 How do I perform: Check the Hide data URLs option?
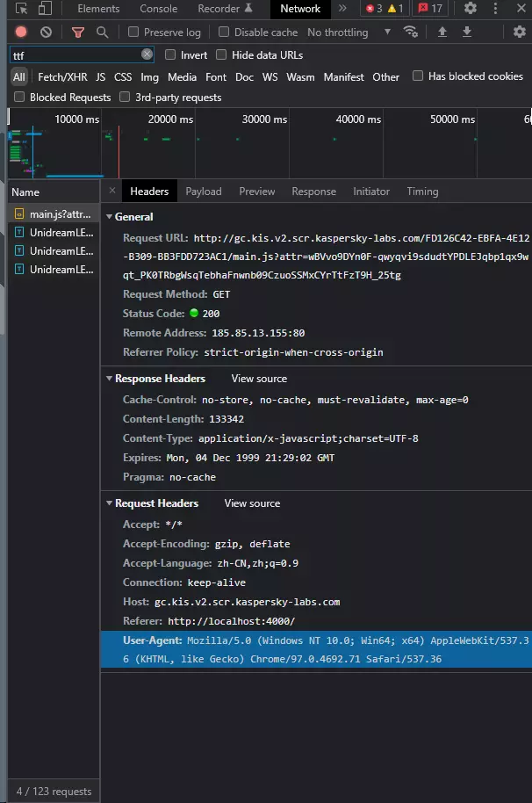coord(221,55)
